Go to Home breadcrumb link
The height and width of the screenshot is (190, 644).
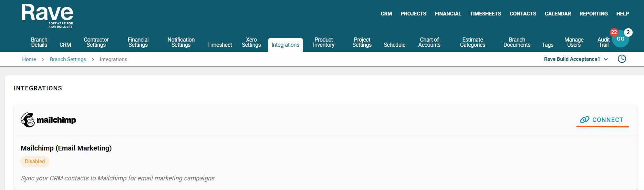pyautogui.click(x=29, y=59)
